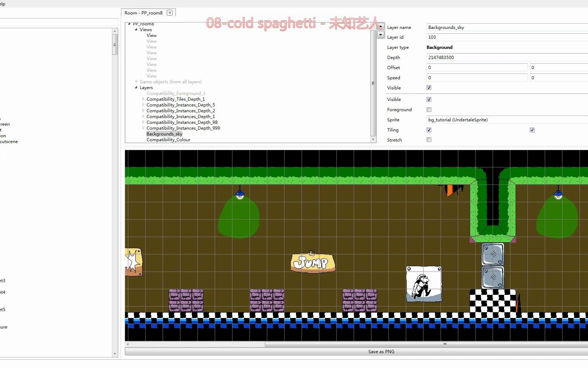This screenshot has width=588, height=368.
Task: Enable the Foreground checkbox
Action: pos(429,109)
